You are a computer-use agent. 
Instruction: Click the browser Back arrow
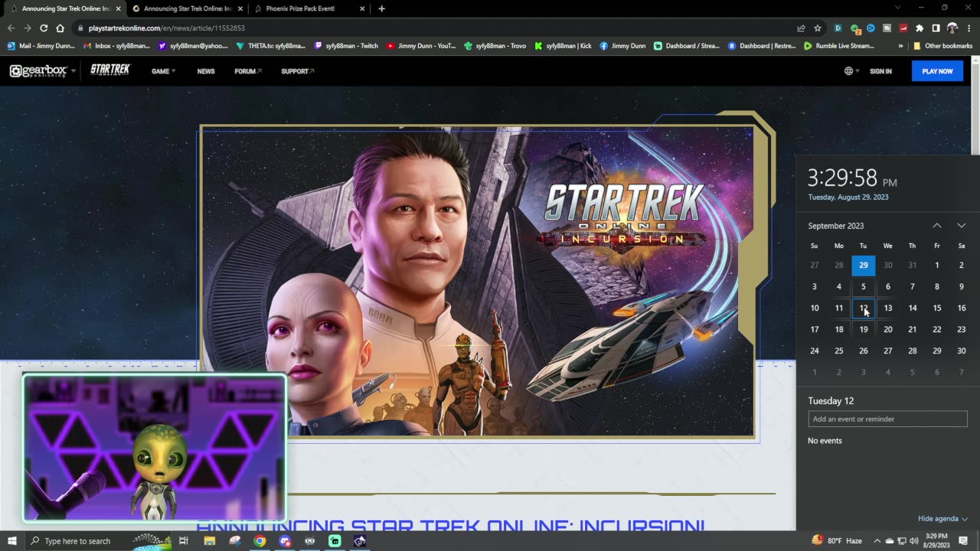(11, 28)
